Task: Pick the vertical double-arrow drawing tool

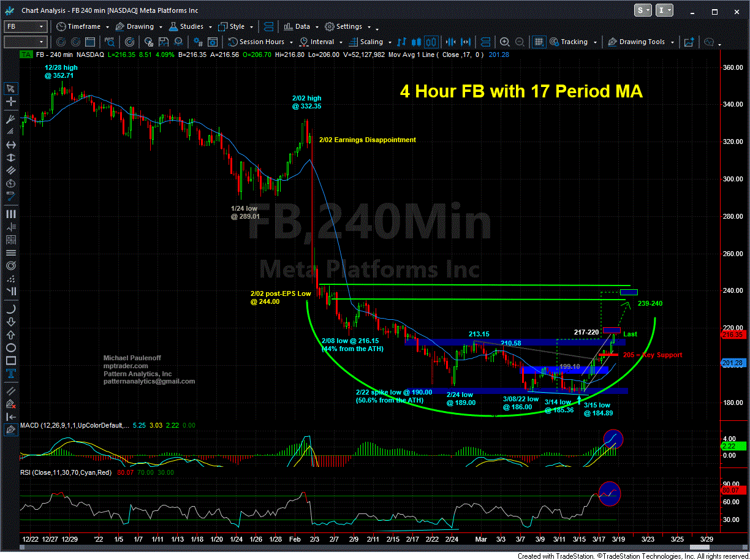Action: point(11,158)
